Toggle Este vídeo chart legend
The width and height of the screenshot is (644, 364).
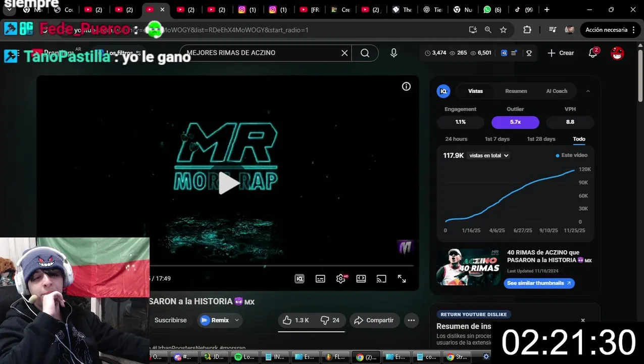572,155
